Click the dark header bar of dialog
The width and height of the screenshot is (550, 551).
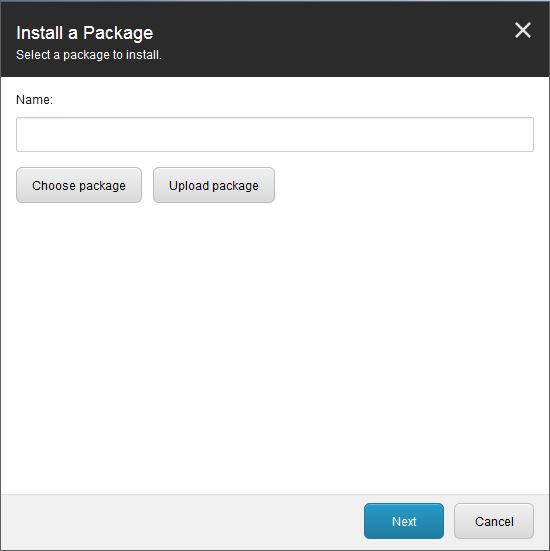point(316,39)
